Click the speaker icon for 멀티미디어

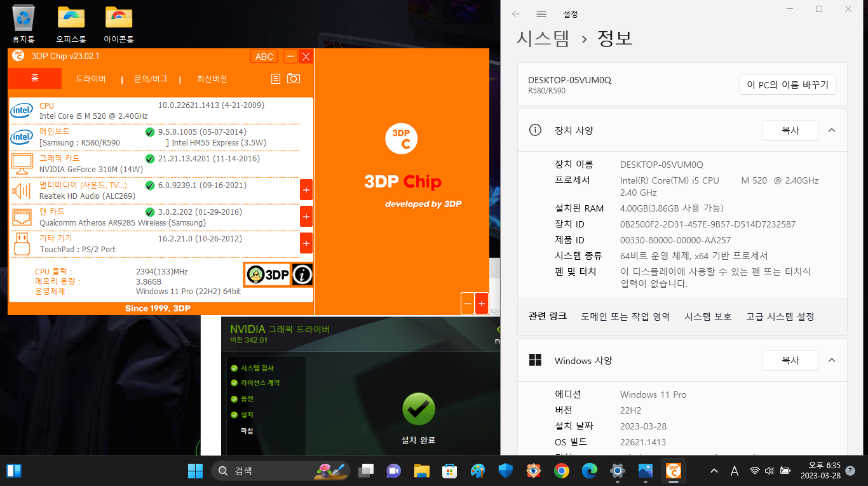pos(22,191)
